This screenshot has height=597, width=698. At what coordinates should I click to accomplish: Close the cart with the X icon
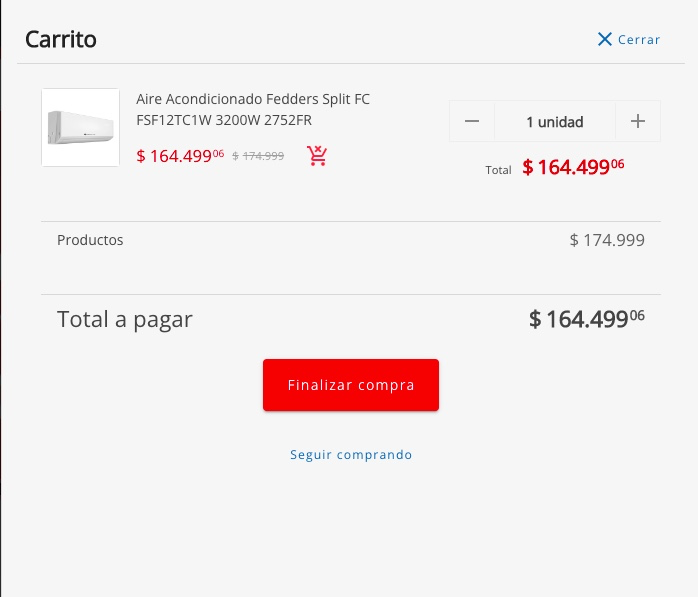(604, 39)
